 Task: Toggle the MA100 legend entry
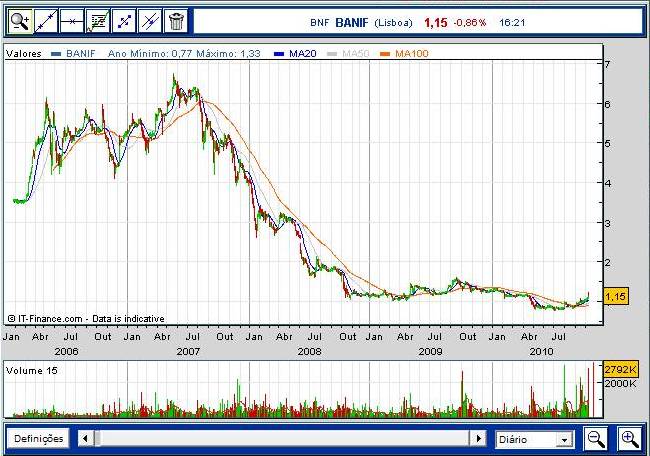tap(404, 54)
